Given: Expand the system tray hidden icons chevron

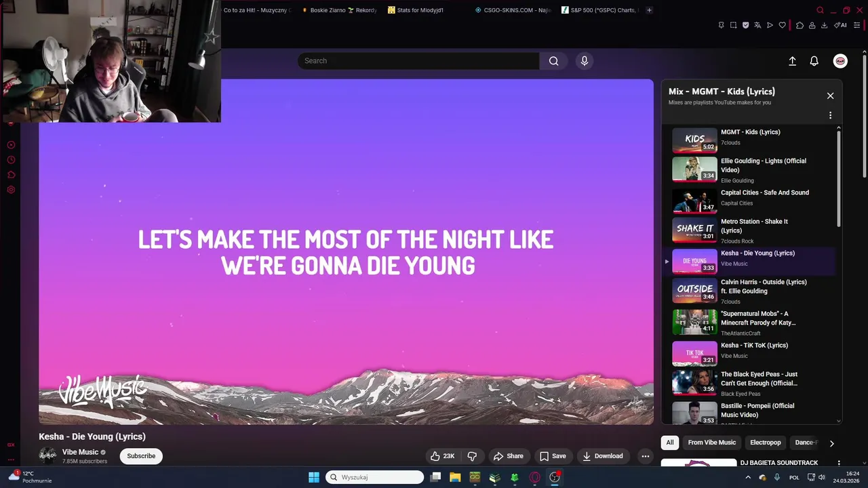Looking at the screenshot, I should click(748, 477).
